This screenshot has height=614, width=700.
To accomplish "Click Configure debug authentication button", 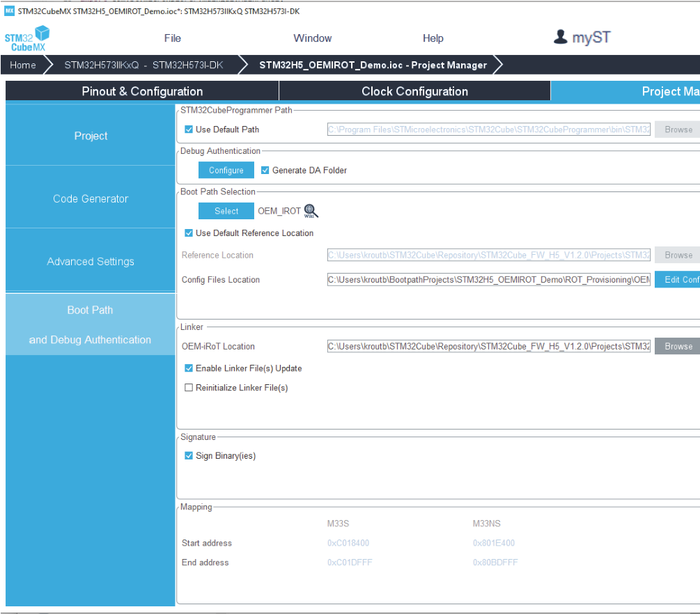I will coord(226,170).
